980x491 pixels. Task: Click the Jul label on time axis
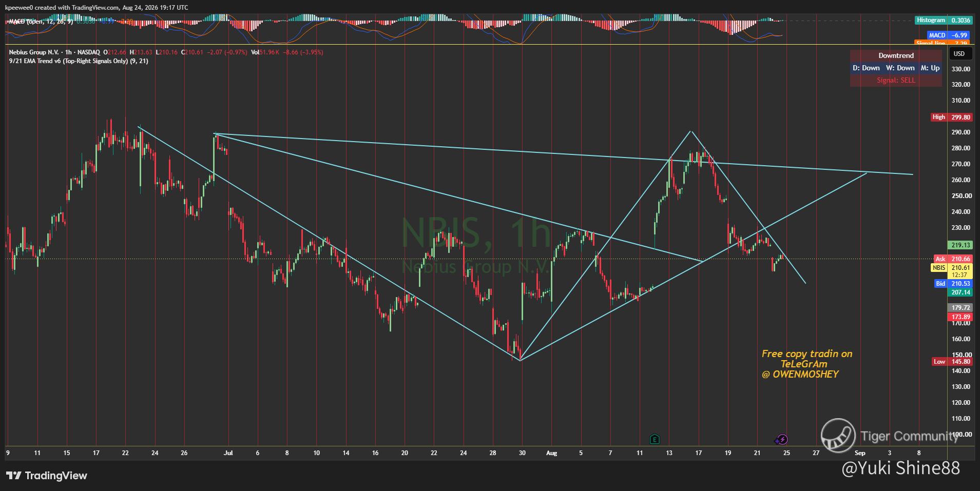(x=228, y=453)
